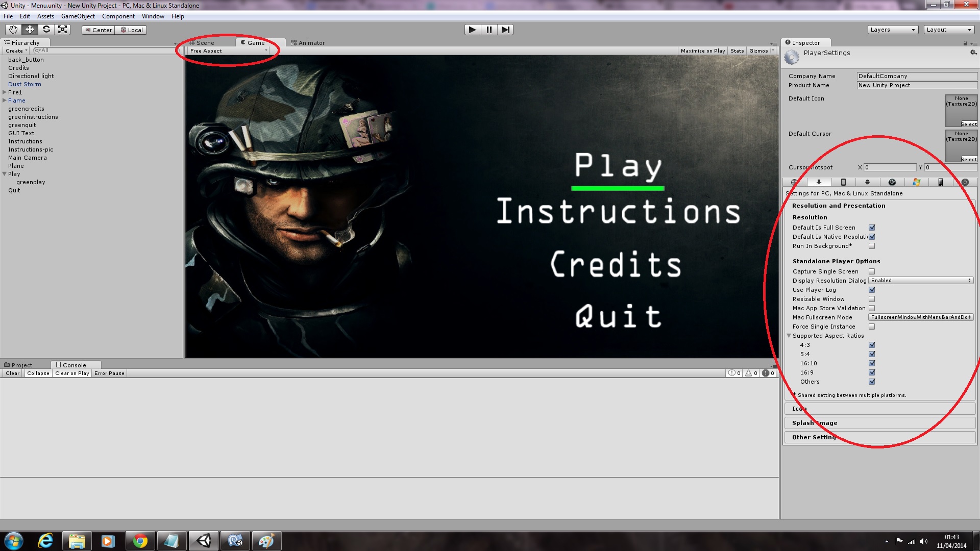Uncheck Default Is Native Resolution
The width and height of the screenshot is (980, 551).
click(x=872, y=237)
